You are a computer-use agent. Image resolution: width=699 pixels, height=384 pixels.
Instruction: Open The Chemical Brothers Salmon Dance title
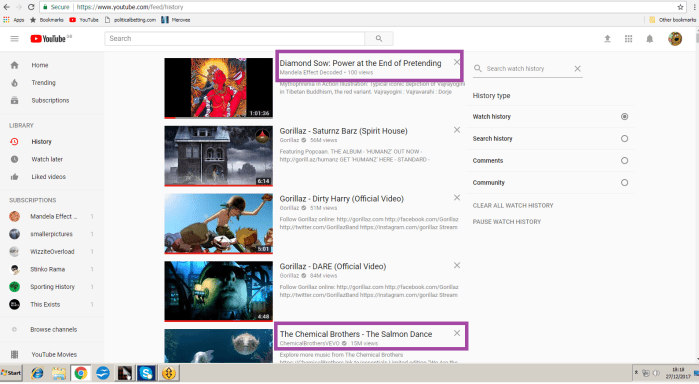(356, 334)
